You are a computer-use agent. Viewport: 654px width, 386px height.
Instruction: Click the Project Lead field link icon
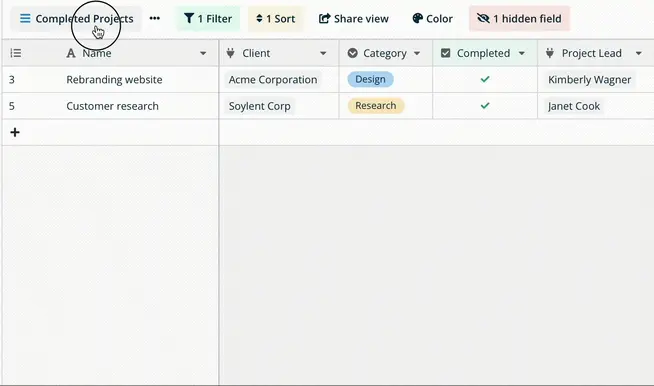point(550,53)
